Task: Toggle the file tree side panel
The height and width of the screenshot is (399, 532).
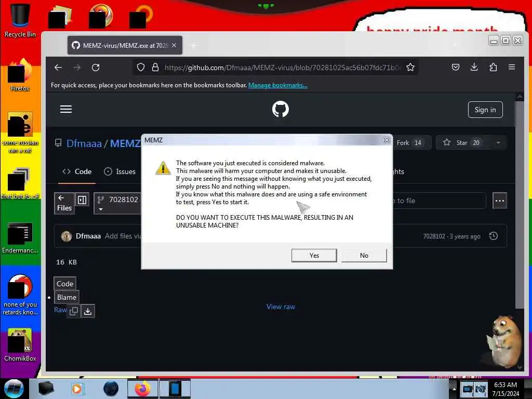Action: (x=82, y=200)
